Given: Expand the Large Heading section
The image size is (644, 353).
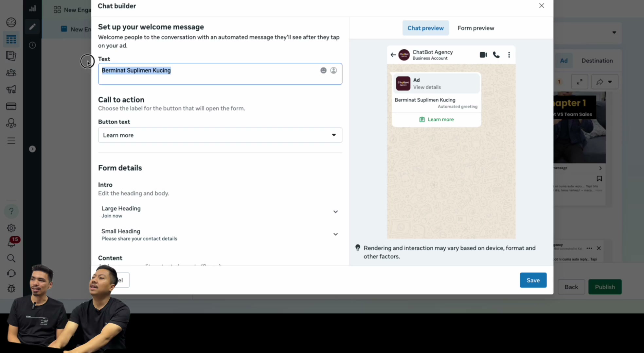Looking at the screenshot, I should [x=220, y=212].
